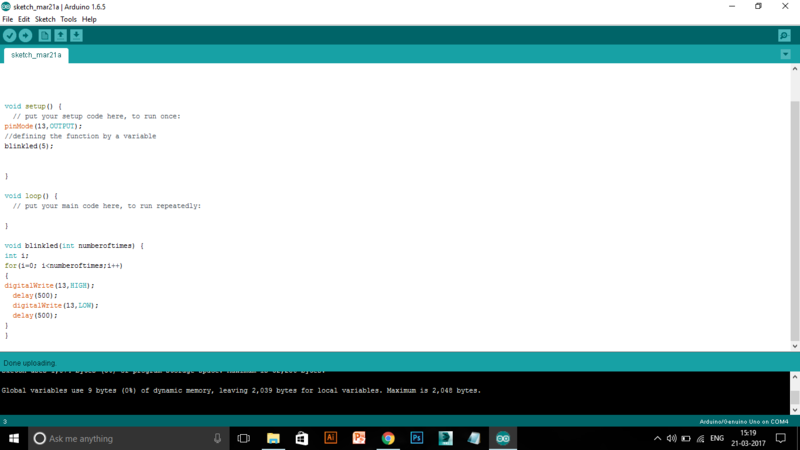Open a sketch using the up-arrow icon
Image resolution: width=800 pixels, height=450 pixels.
pos(60,36)
